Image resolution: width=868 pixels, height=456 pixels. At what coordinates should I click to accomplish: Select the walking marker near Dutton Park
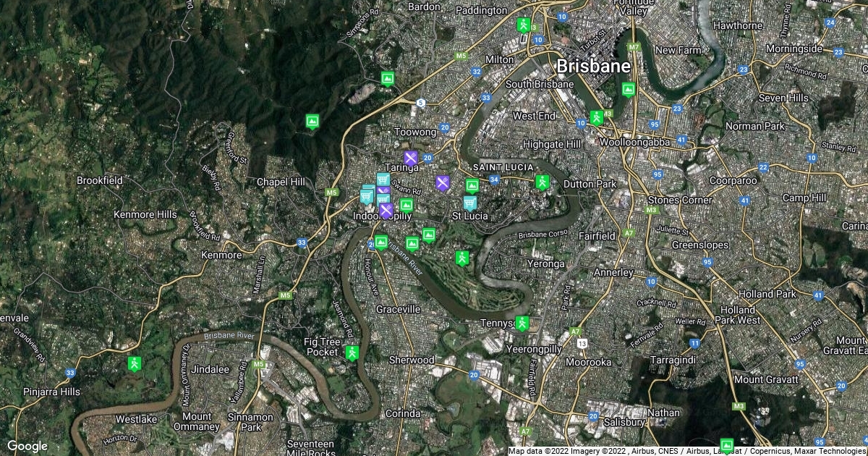tap(542, 182)
